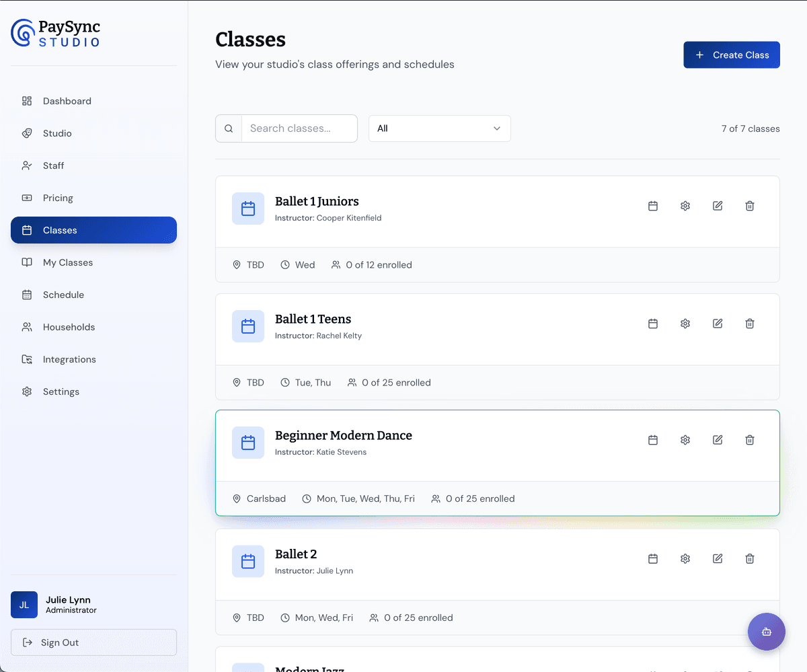Screen dimensions: 807x672
Task: Click the Create Class button
Action: (731, 54)
